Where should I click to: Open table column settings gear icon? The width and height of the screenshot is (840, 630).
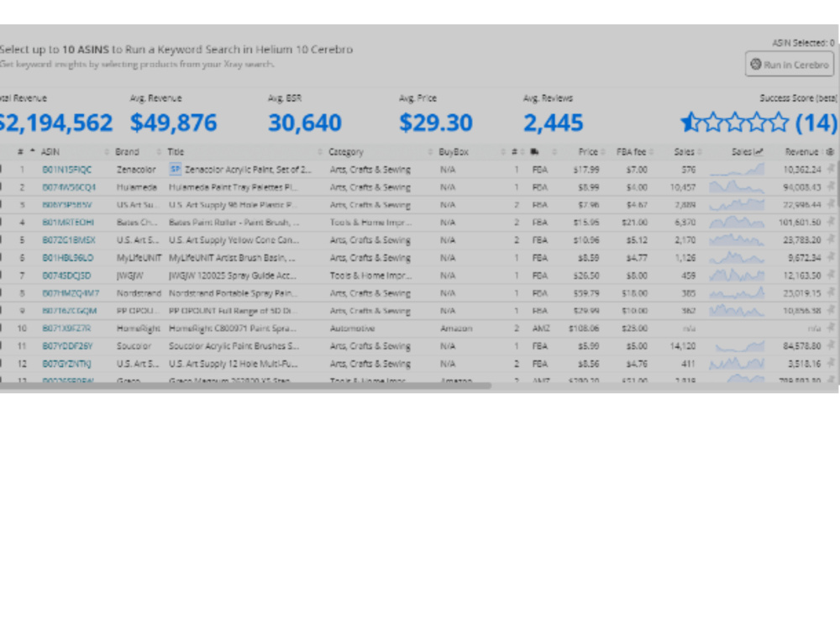831,152
